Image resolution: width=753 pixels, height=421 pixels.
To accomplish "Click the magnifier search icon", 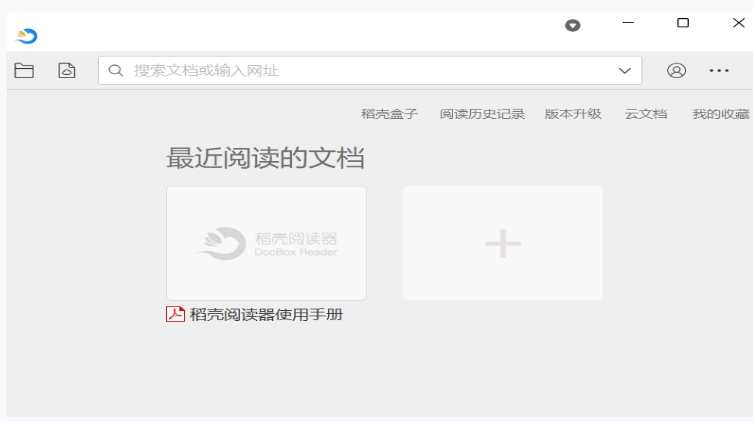I will coord(115,71).
